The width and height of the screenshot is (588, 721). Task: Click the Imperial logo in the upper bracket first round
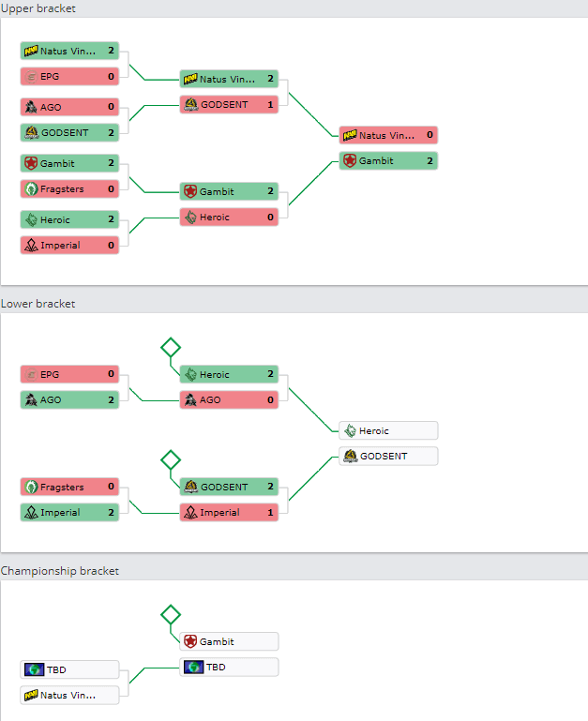tap(31, 245)
